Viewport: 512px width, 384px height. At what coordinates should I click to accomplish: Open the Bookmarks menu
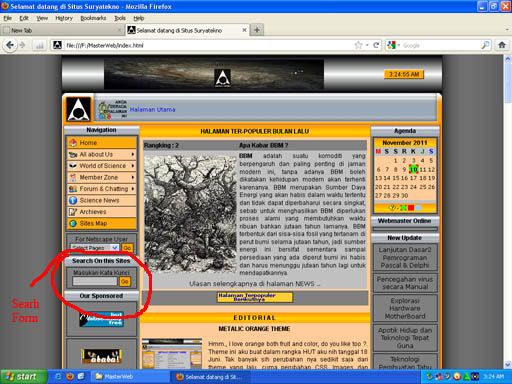(x=93, y=18)
